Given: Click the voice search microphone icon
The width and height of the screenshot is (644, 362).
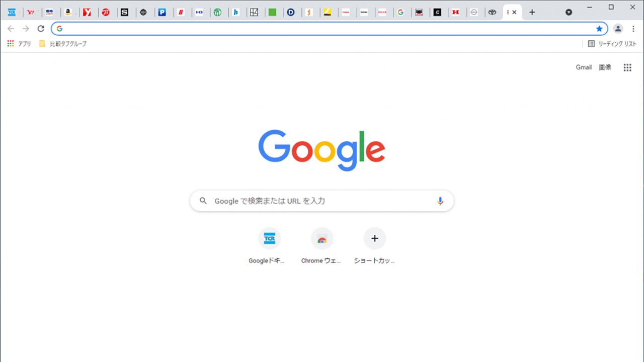Looking at the screenshot, I should 440,201.
